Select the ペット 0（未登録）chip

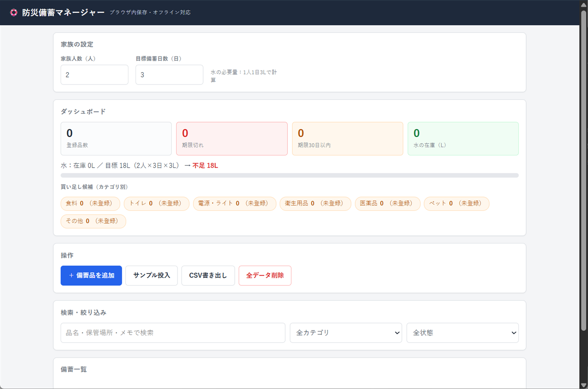[x=457, y=204]
